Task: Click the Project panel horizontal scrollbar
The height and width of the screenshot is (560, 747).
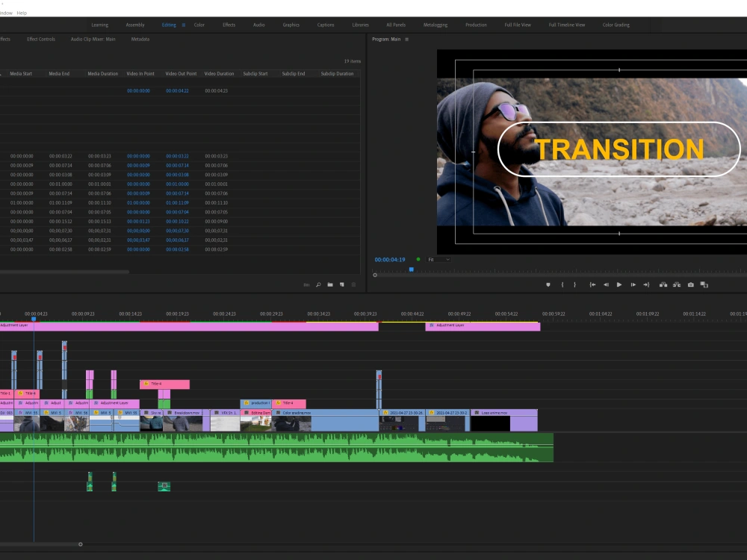Action: [x=64, y=272]
